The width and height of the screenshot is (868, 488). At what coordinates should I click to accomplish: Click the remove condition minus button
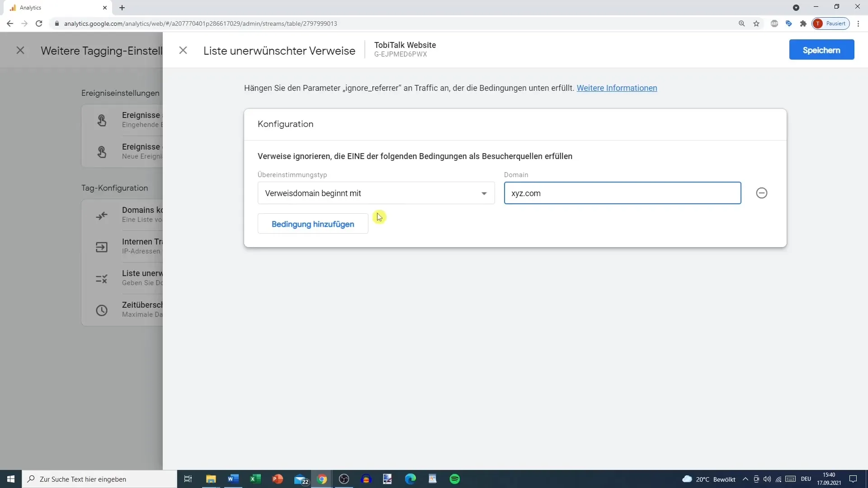tap(763, 193)
